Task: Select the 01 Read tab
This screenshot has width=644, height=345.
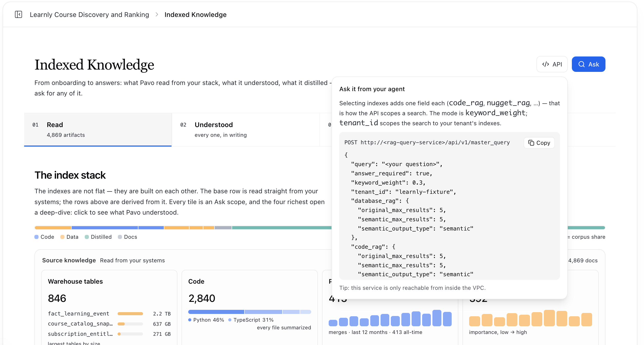Action: [98, 129]
